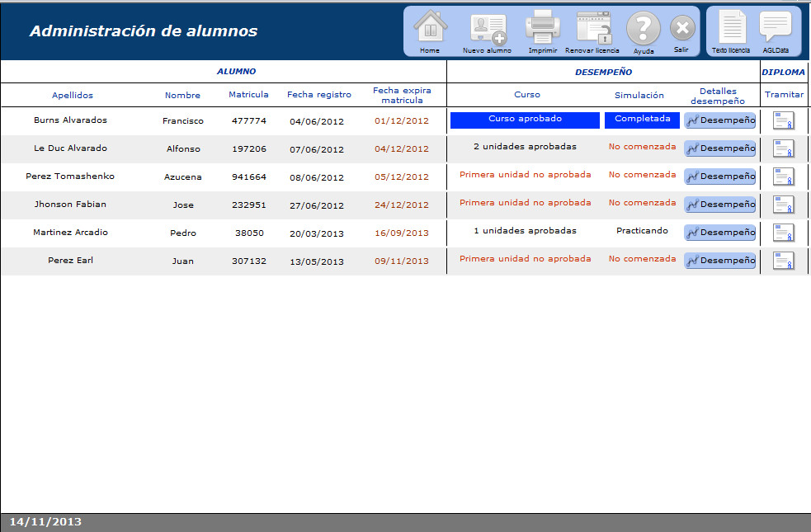Tramitar diploma for Burns Alvarados

coord(784,120)
